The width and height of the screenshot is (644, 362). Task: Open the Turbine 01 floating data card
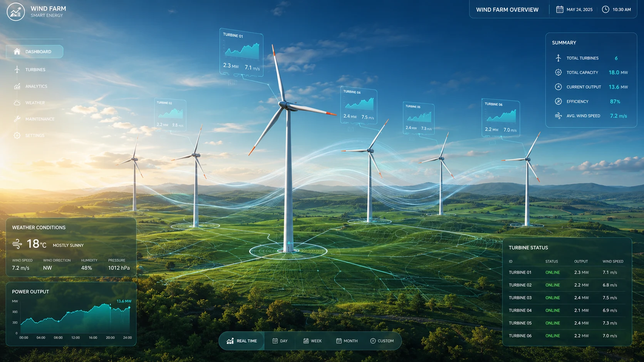pyautogui.click(x=241, y=53)
